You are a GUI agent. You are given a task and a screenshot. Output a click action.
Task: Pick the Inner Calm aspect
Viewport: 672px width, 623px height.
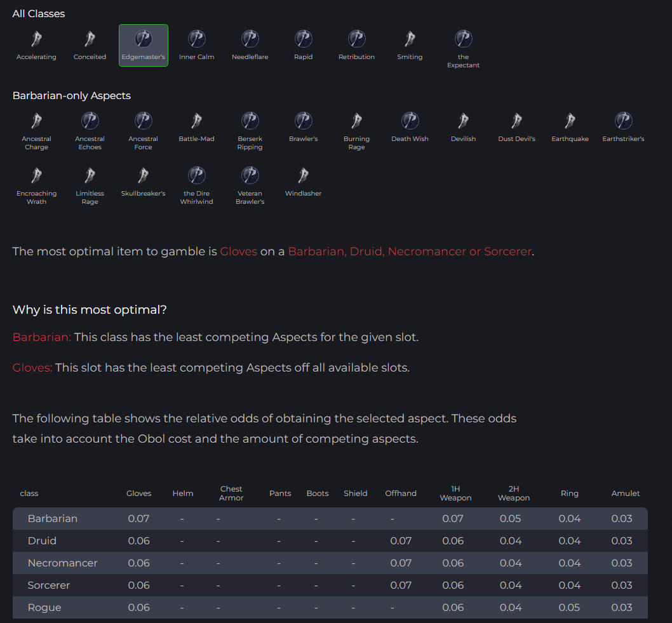pos(197,39)
